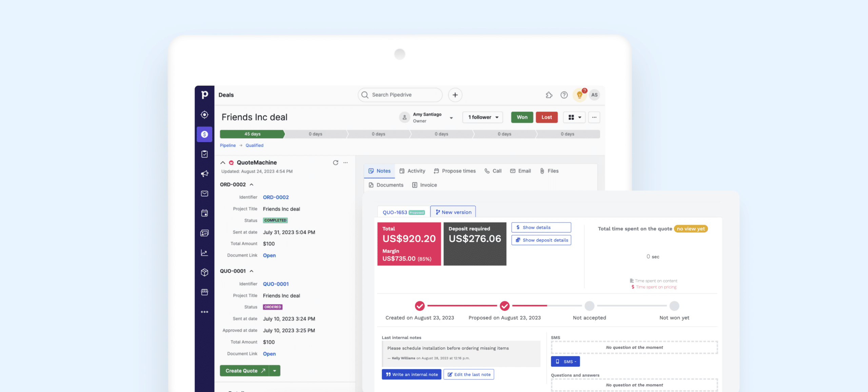Switch to the Documents tab
Screen dimensions: 868x392
[x=386, y=185]
